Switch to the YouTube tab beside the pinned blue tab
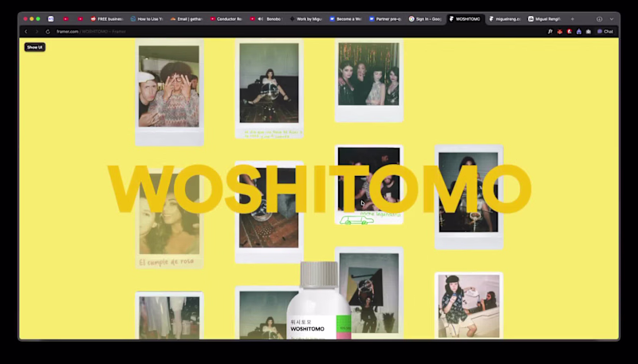The image size is (638, 364). click(x=66, y=18)
